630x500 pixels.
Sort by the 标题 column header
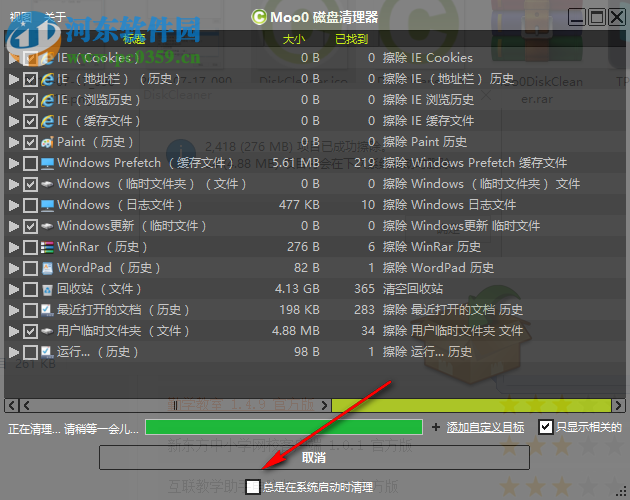pos(134,39)
